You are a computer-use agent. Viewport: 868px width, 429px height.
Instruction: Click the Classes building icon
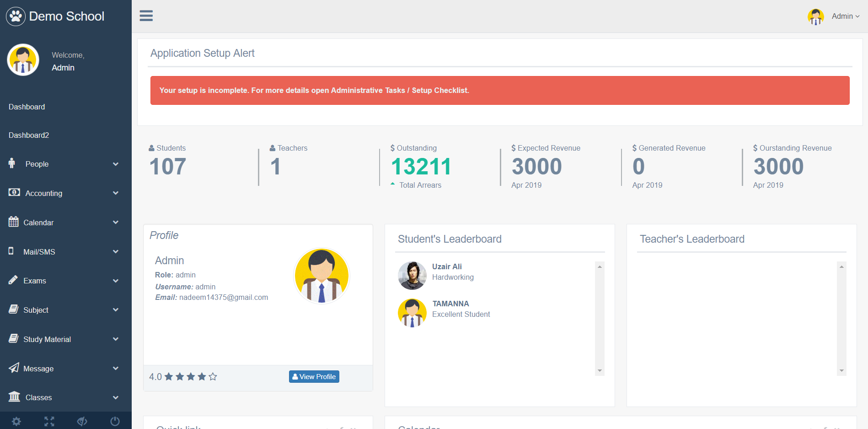pyautogui.click(x=14, y=396)
